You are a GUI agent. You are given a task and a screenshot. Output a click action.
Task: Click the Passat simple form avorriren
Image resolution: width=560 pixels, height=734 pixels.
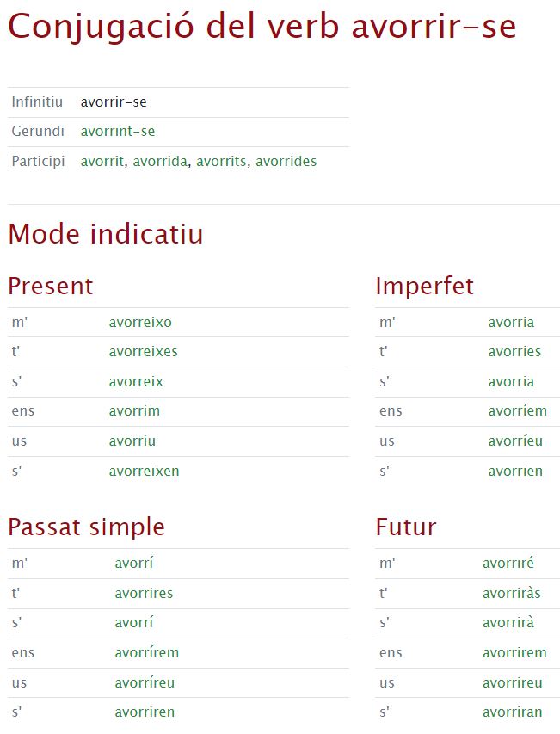tap(145, 712)
